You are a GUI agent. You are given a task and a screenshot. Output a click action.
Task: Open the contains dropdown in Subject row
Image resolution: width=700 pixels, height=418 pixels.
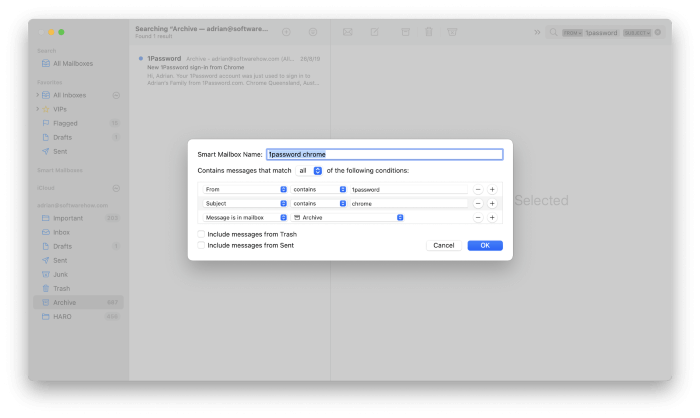point(319,203)
